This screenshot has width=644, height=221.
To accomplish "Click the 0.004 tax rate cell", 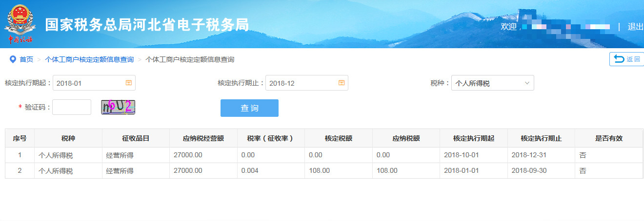I will coord(271,171).
